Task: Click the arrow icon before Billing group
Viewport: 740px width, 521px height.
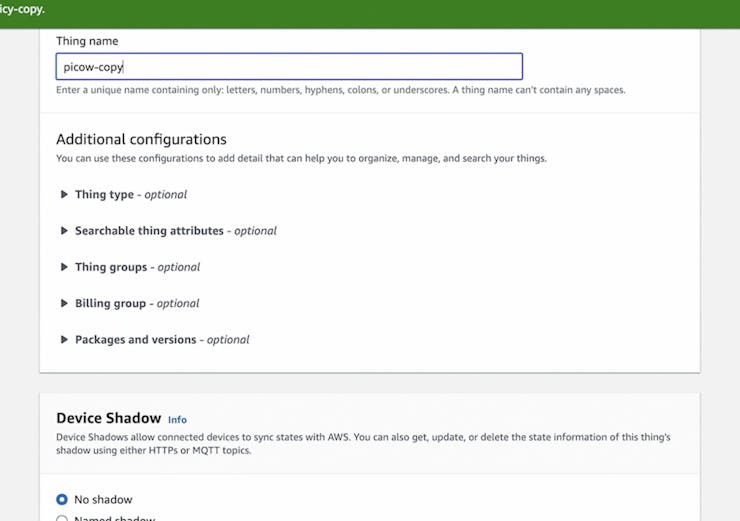Action: [65, 303]
